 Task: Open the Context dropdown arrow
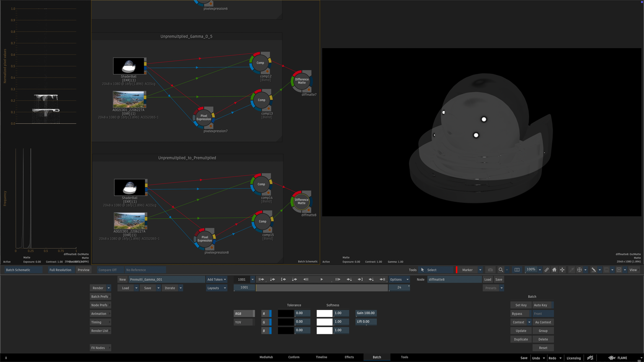point(529,322)
